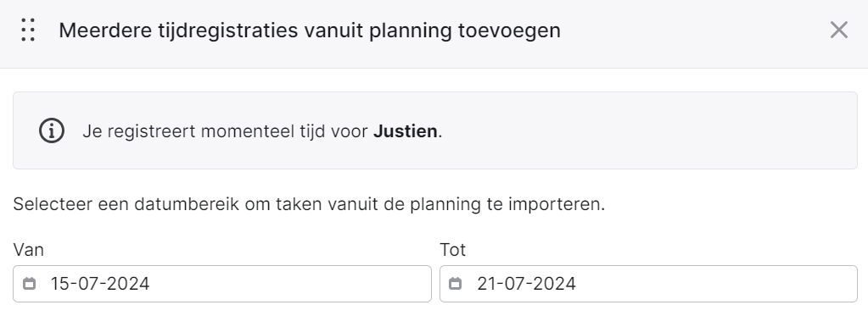Close the Meerdere tijdregistraties dialog
Image resolution: width=868 pixels, height=316 pixels.
(839, 30)
